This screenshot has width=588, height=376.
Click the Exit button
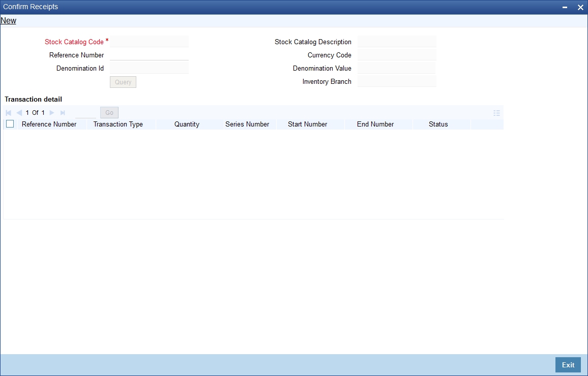[568, 365]
